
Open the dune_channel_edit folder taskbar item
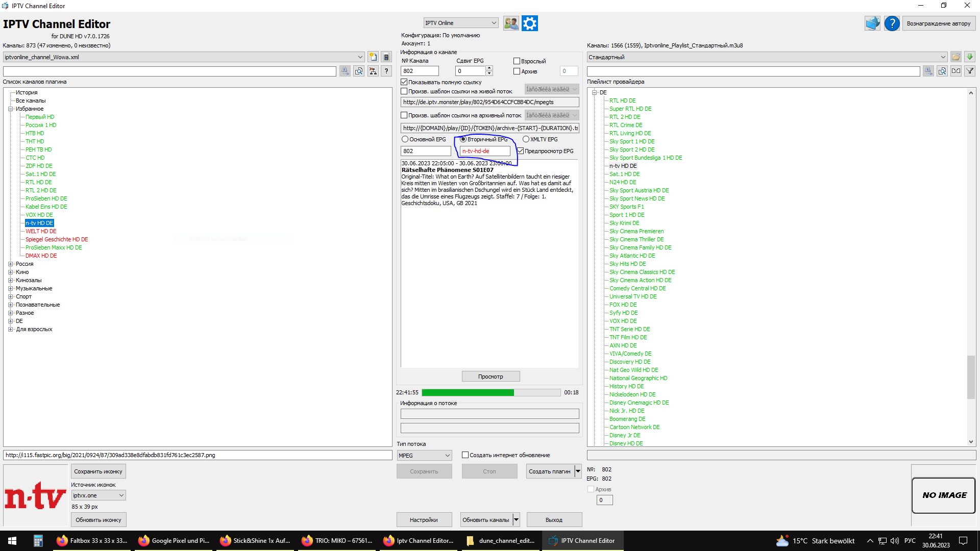pos(501,541)
